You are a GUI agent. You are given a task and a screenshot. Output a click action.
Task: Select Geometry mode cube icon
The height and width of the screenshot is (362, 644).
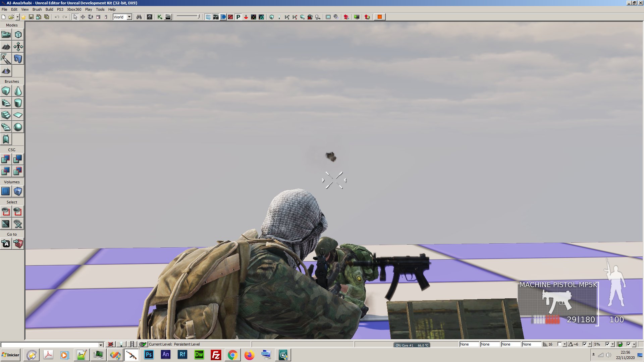(x=18, y=35)
